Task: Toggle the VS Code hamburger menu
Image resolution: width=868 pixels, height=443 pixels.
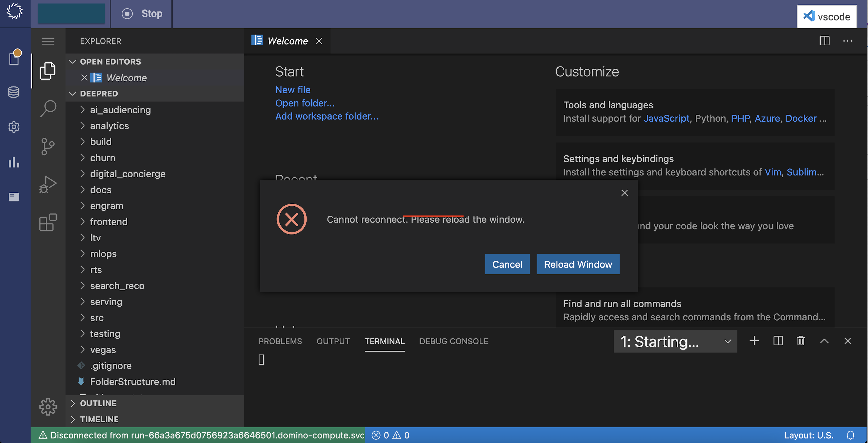Action: point(48,41)
